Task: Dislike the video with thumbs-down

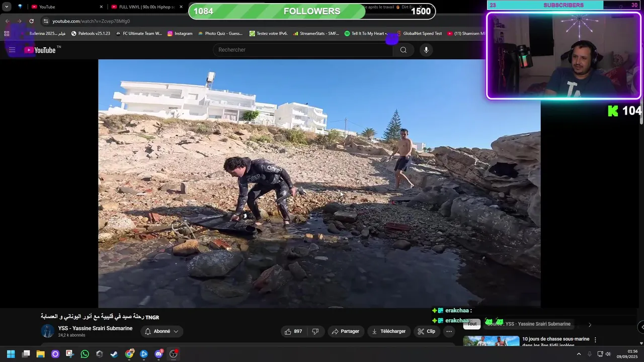Action: [x=315, y=331]
